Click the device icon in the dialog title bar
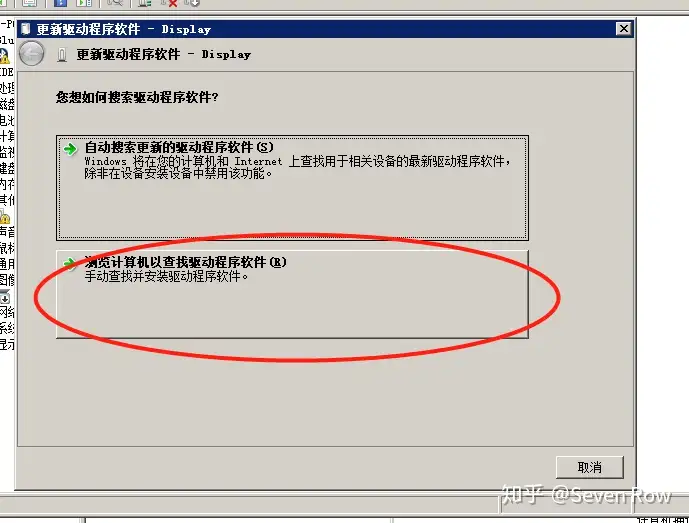This screenshot has height=523, width=689. click(x=25, y=29)
